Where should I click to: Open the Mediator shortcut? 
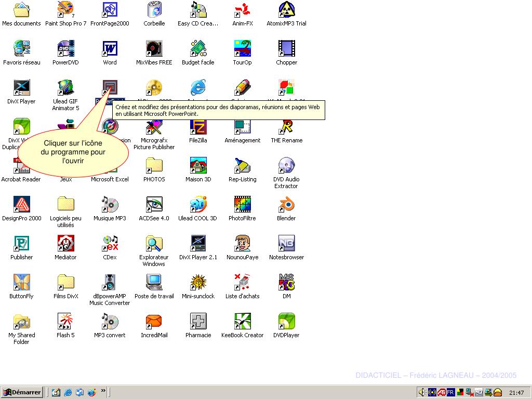tap(65, 243)
